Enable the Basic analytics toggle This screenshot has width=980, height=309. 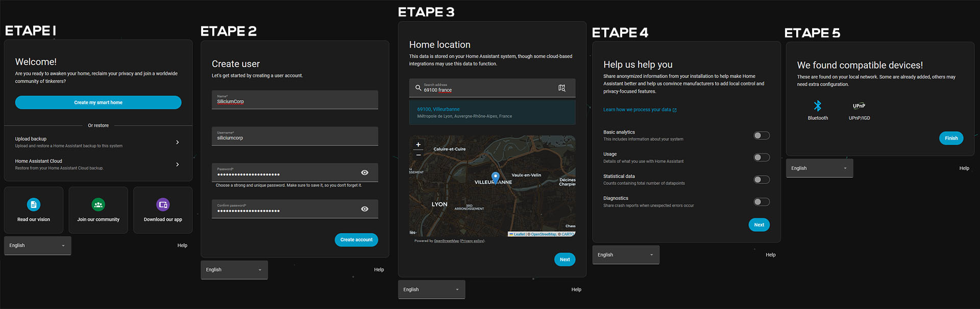tap(762, 135)
